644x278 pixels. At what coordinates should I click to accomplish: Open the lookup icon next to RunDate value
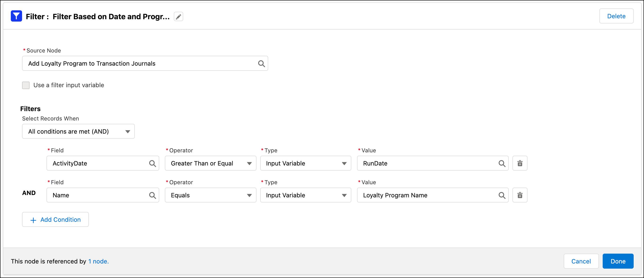tap(502, 163)
